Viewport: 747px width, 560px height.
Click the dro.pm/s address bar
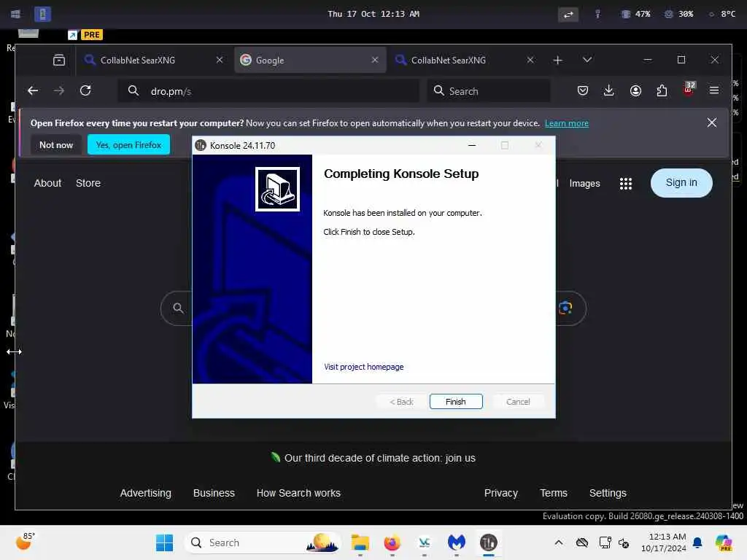268,91
